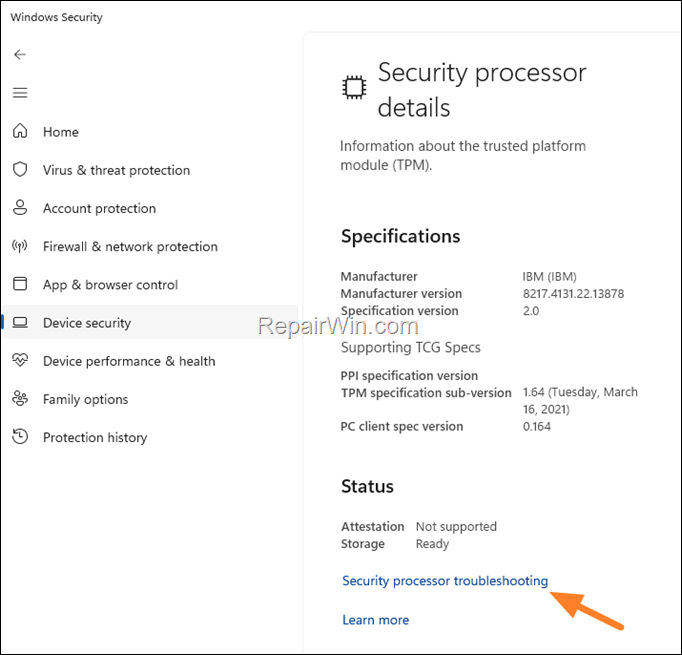Click the Attestation label
682x655 pixels.
click(x=373, y=527)
